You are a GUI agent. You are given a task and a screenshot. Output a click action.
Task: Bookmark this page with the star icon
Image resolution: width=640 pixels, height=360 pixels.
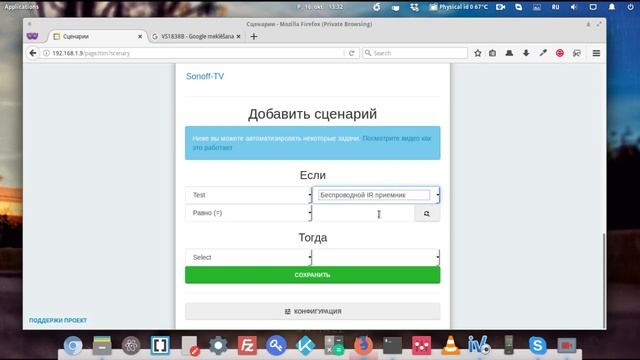(x=478, y=53)
